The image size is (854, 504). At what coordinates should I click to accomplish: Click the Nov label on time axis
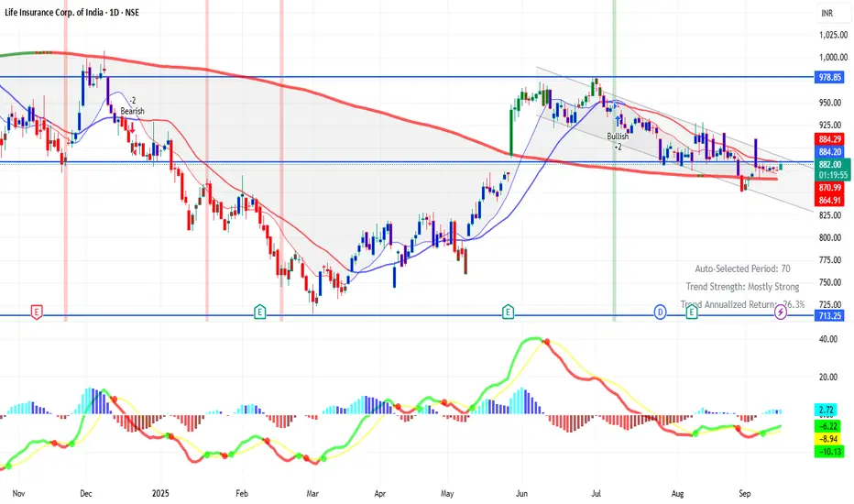coord(18,494)
